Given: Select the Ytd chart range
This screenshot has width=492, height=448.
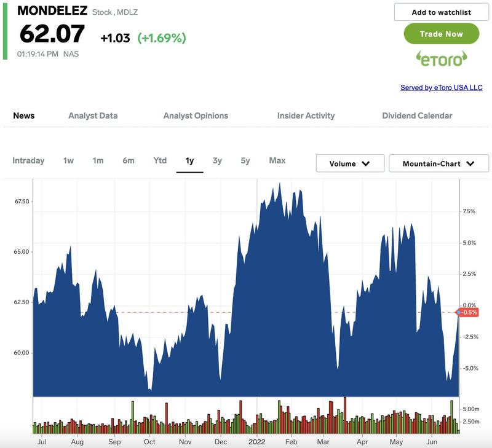Looking at the screenshot, I should (x=160, y=160).
